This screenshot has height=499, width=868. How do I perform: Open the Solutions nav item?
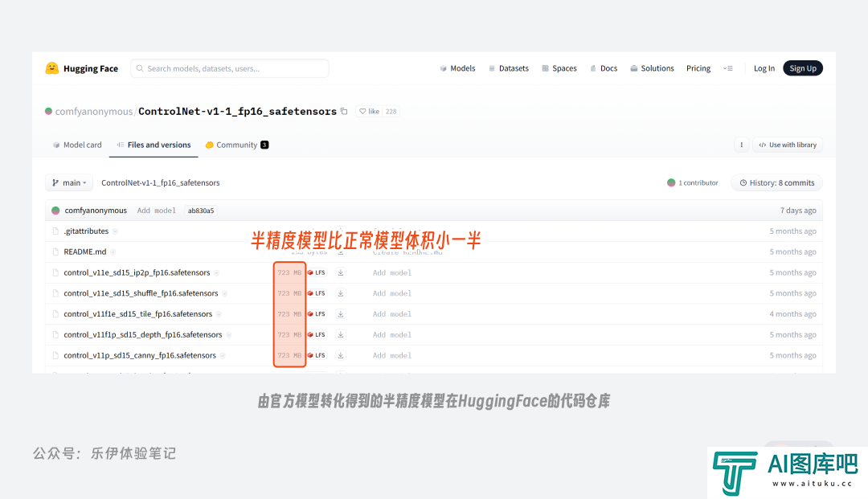pyautogui.click(x=652, y=68)
